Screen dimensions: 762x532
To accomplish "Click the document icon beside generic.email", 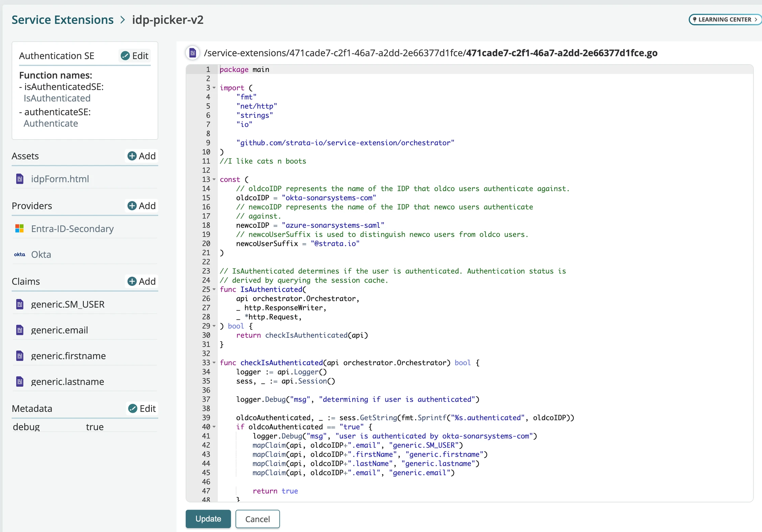I will point(20,330).
